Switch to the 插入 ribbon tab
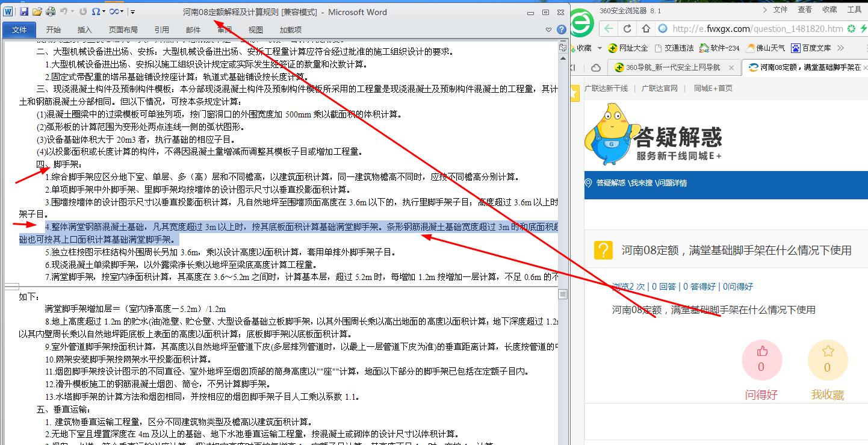 (x=85, y=30)
